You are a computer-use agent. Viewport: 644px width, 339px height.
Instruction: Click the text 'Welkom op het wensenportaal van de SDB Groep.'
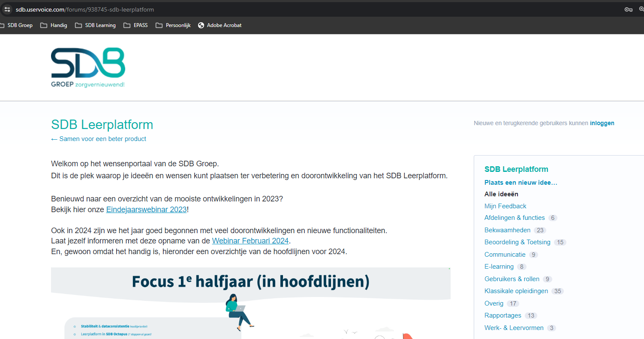pyautogui.click(x=135, y=164)
